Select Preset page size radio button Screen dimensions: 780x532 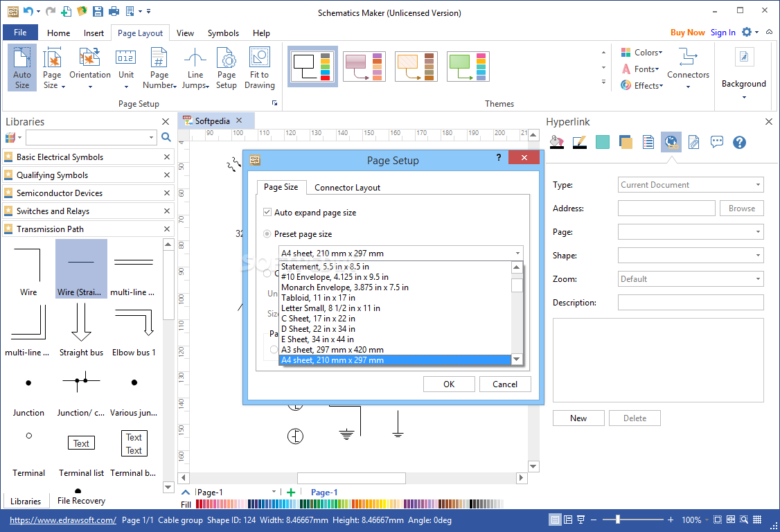pos(267,233)
